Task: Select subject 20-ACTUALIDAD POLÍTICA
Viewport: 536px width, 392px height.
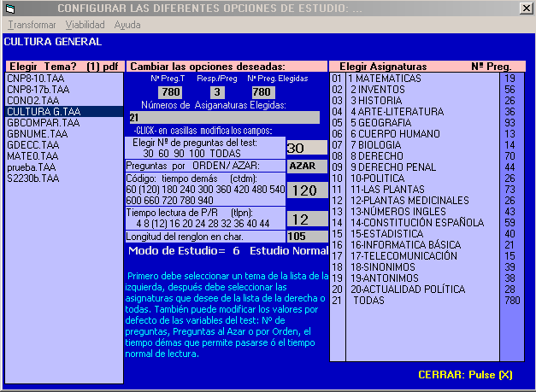Action: pyautogui.click(x=422, y=290)
